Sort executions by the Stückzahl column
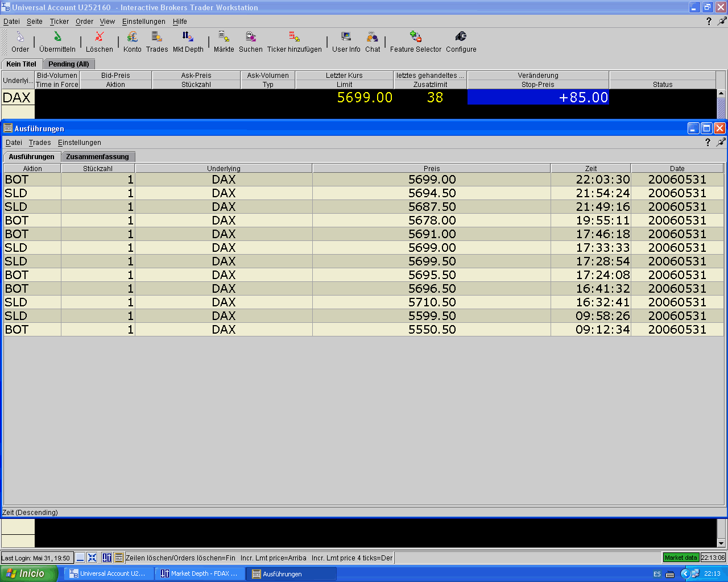This screenshot has height=582, width=728. pyautogui.click(x=98, y=168)
